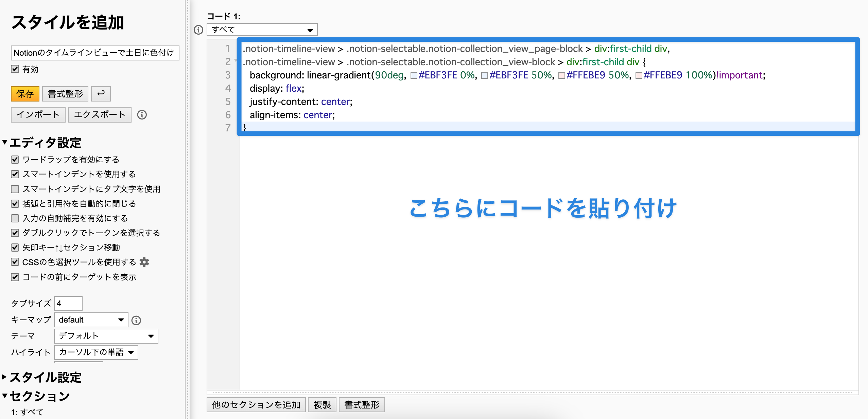Click the style name input field

[x=95, y=53]
